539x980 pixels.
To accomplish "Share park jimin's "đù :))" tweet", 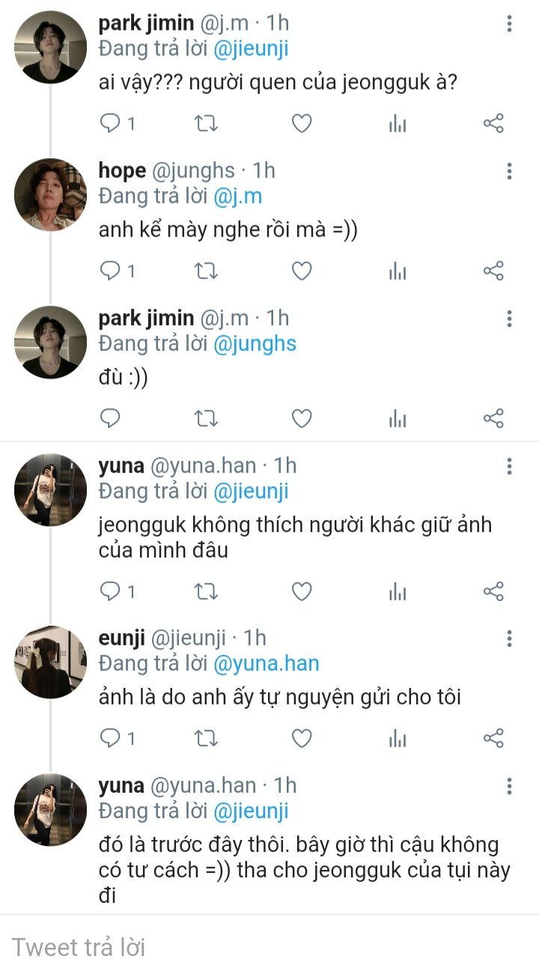I will point(493,418).
